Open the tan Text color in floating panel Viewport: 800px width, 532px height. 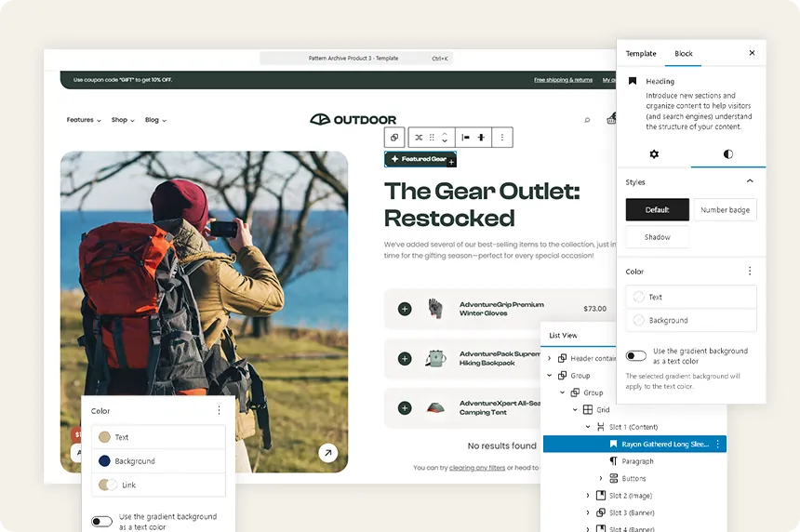coord(158,437)
